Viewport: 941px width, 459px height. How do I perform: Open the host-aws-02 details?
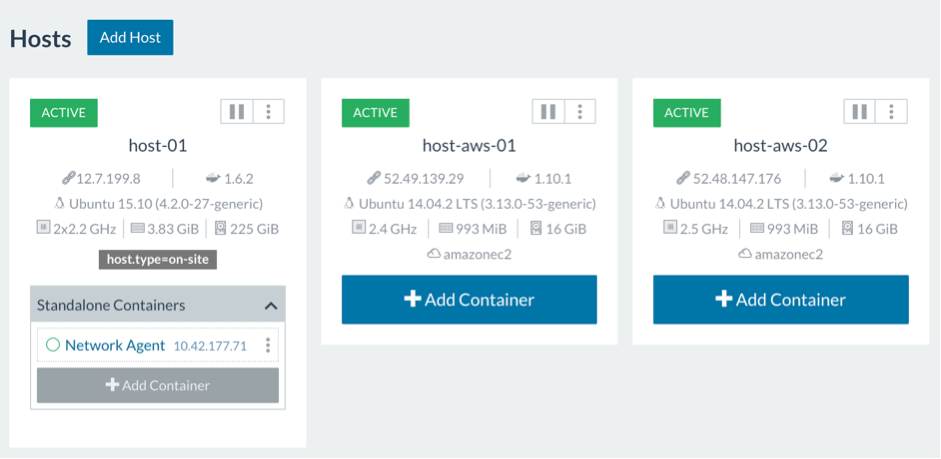coord(781,146)
